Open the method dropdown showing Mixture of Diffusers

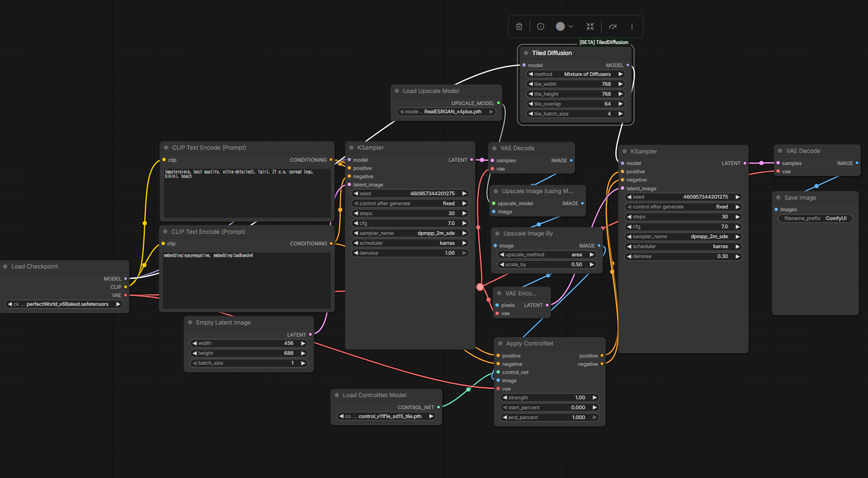[576, 74]
